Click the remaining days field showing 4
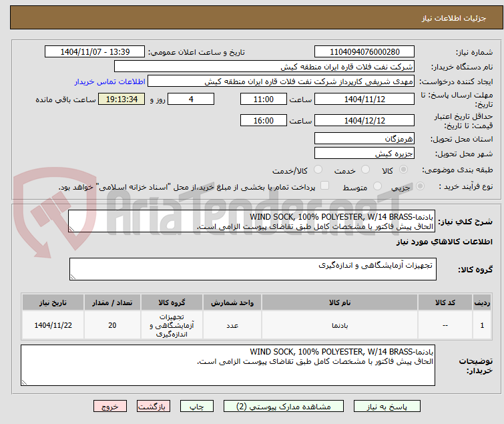The height and width of the screenshot is (424, 504). [x=191, y=99]
